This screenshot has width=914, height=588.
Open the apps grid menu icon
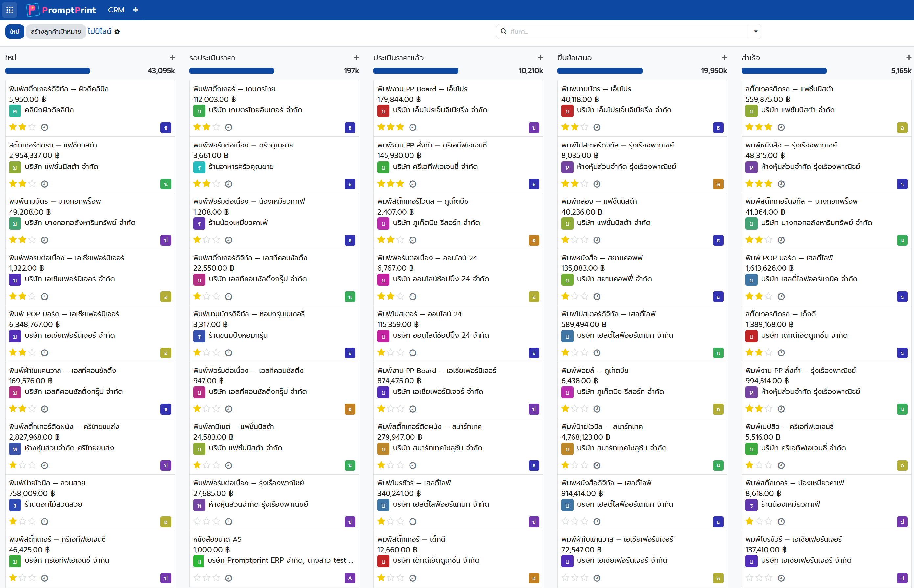pos(10,10)
